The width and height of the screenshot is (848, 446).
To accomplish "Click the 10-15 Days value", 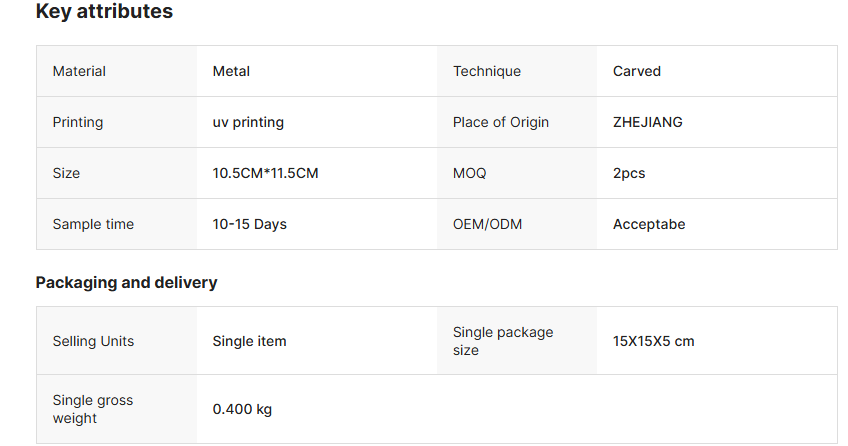I will click(x=249, y=224).
